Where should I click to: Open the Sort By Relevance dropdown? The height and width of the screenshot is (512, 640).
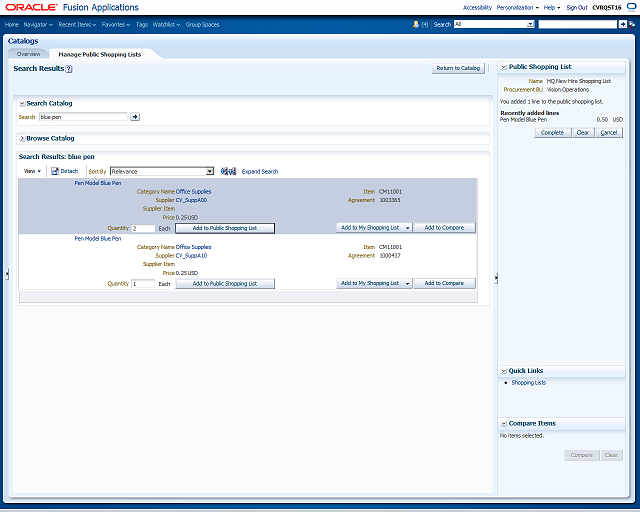209,171
